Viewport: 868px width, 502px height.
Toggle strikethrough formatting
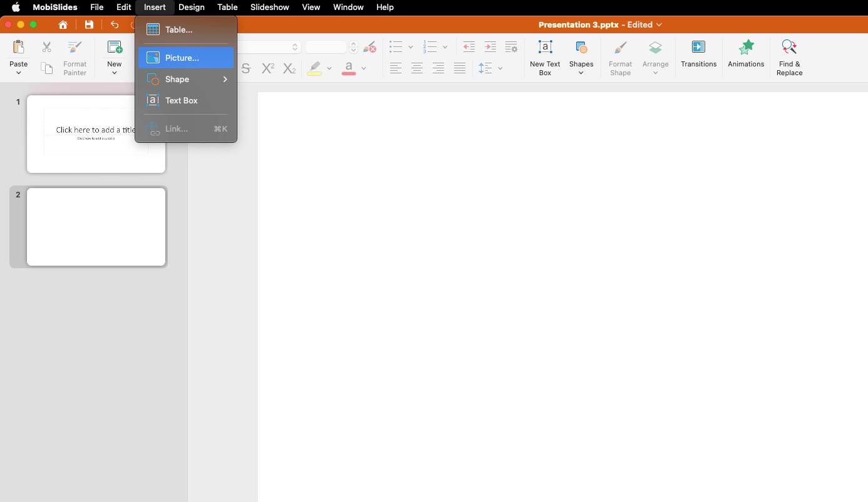tap(246, 68)
